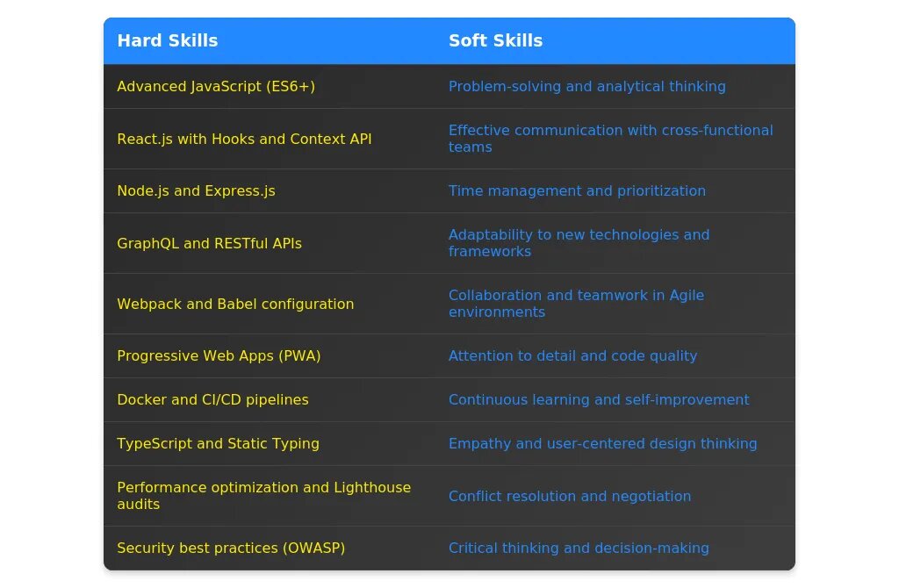Open Collaboration and teamwork in Agile environments
The height and width of the screenshot is (588, 899).
(576, 304)
